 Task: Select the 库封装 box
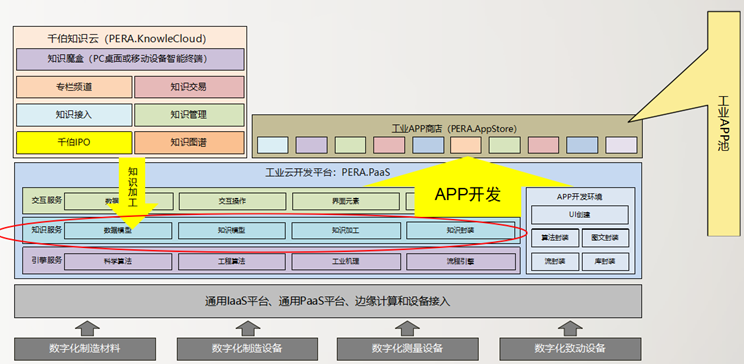[x=605, y=261]
